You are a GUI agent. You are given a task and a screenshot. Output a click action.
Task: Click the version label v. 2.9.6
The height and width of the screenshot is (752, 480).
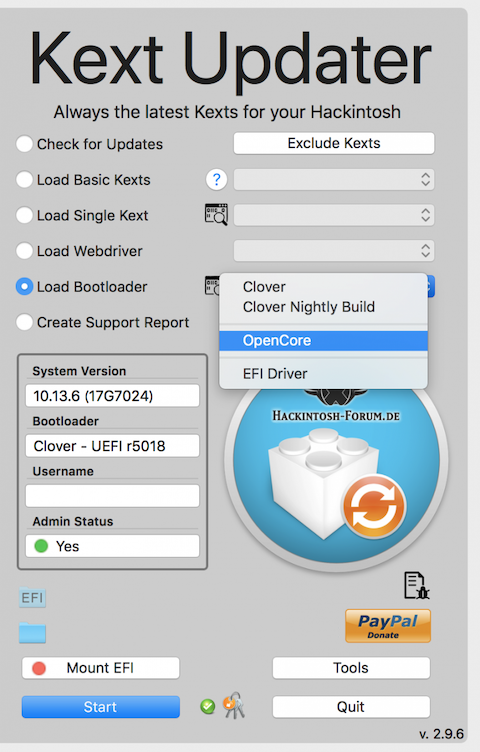441,734
